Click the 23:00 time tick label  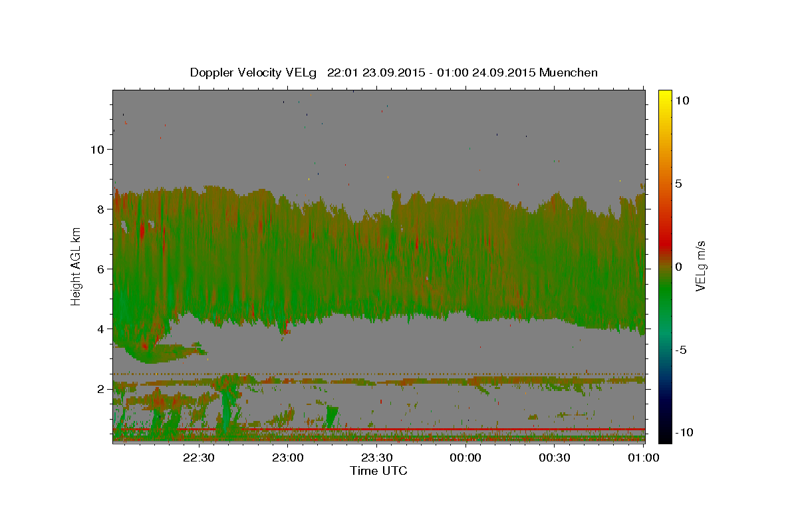tap(288, 458)
